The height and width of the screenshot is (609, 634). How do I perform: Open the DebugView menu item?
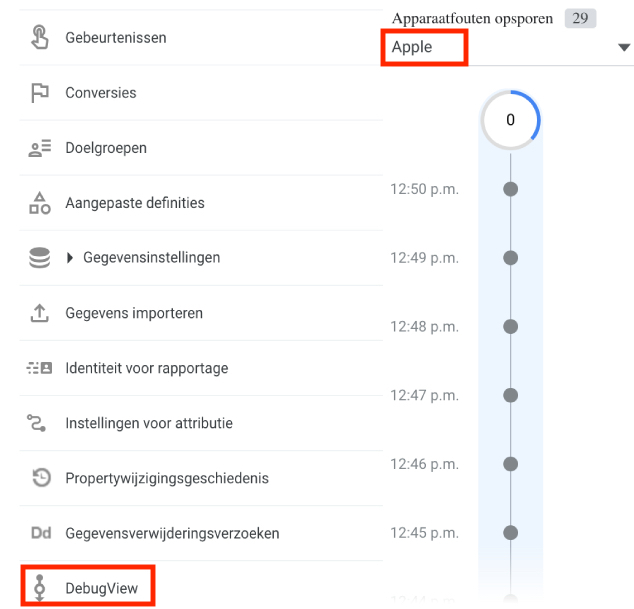click(88, 587)
